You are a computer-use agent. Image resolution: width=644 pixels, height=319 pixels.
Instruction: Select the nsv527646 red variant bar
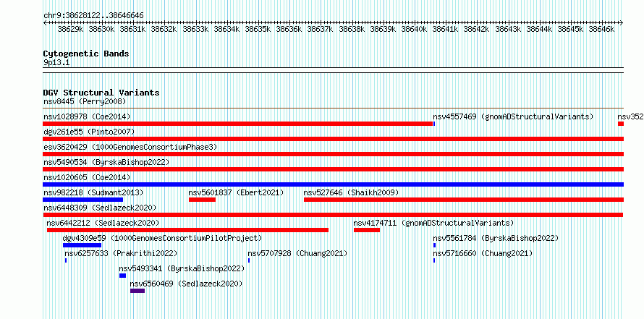point(464,200)
